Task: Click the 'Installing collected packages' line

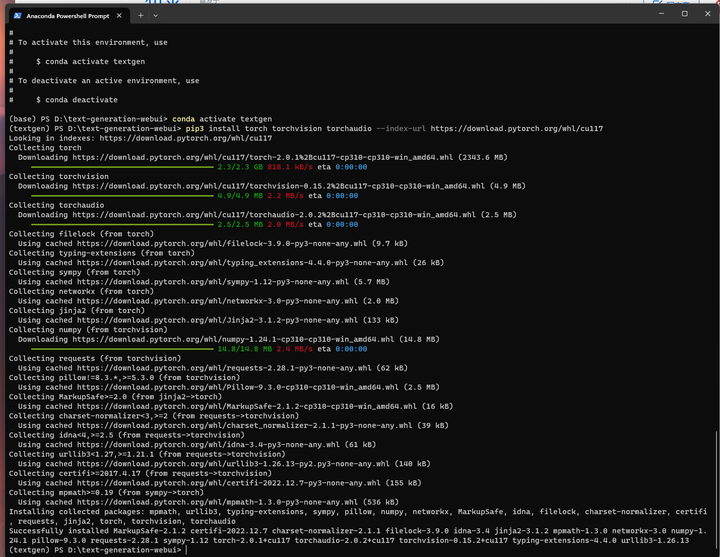Action: pyautogui.click(x=358, y=517)
